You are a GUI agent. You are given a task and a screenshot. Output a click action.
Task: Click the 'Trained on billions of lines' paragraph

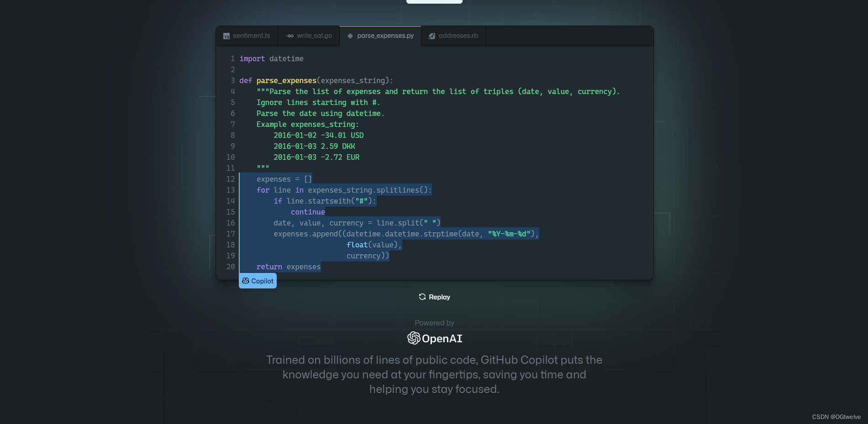pyautogui.click(x=434, y=374)
